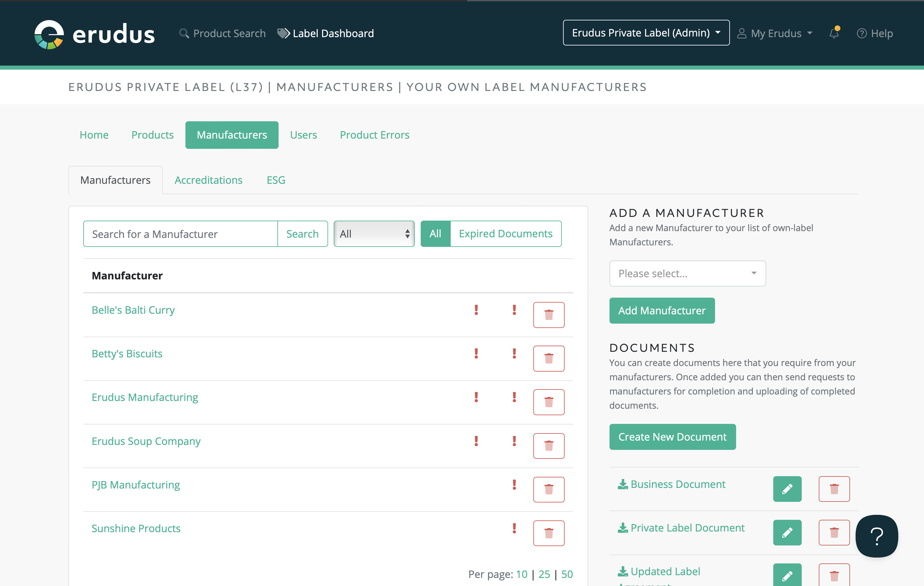The width and height of the screenshot is (924, 586).
Task: Expand the Please select manufacturer dropdown
Action: 687,274
